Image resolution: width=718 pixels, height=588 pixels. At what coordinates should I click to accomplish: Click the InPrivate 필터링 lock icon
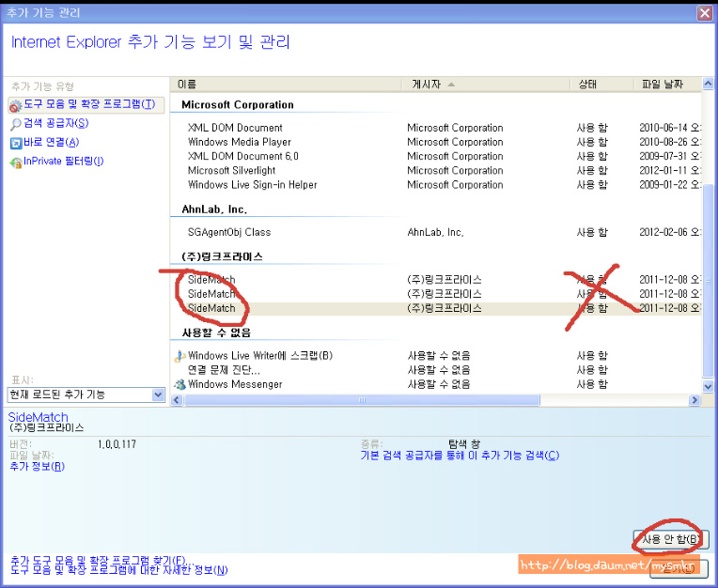pos(16,162)
